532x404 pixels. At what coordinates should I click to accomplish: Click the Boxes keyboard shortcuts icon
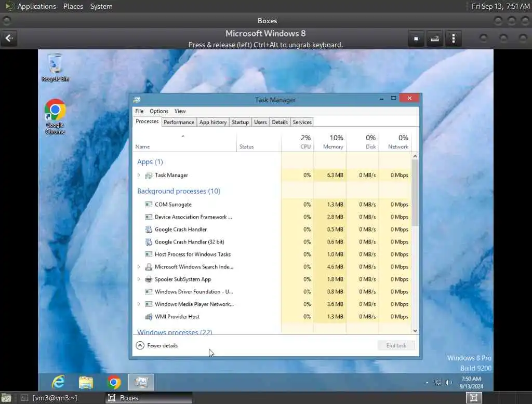(435, 38)
